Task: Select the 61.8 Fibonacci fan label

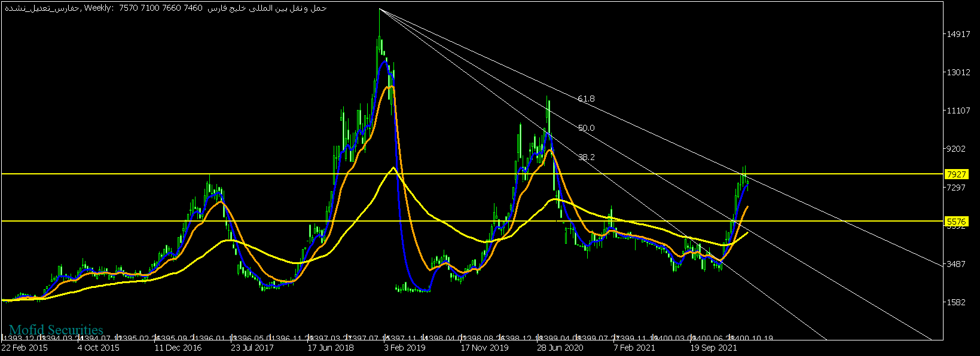Action: click(x=586, y=99)
